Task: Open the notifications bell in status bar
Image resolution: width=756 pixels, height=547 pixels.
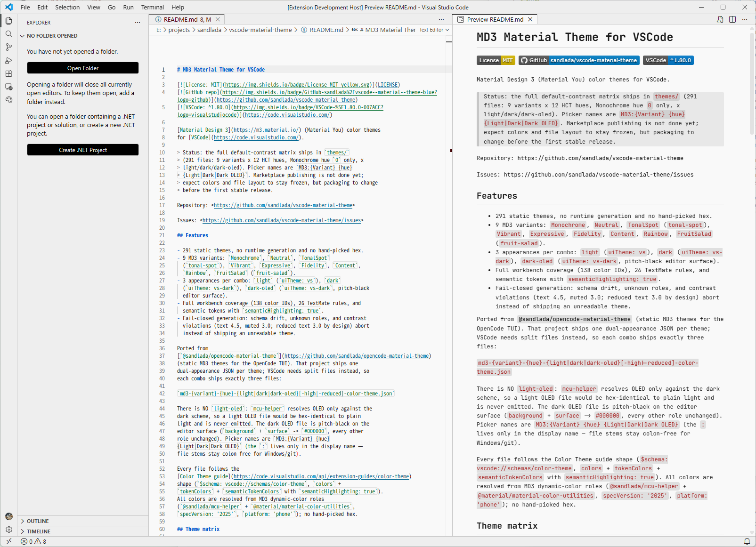Action: click(747, 541)
